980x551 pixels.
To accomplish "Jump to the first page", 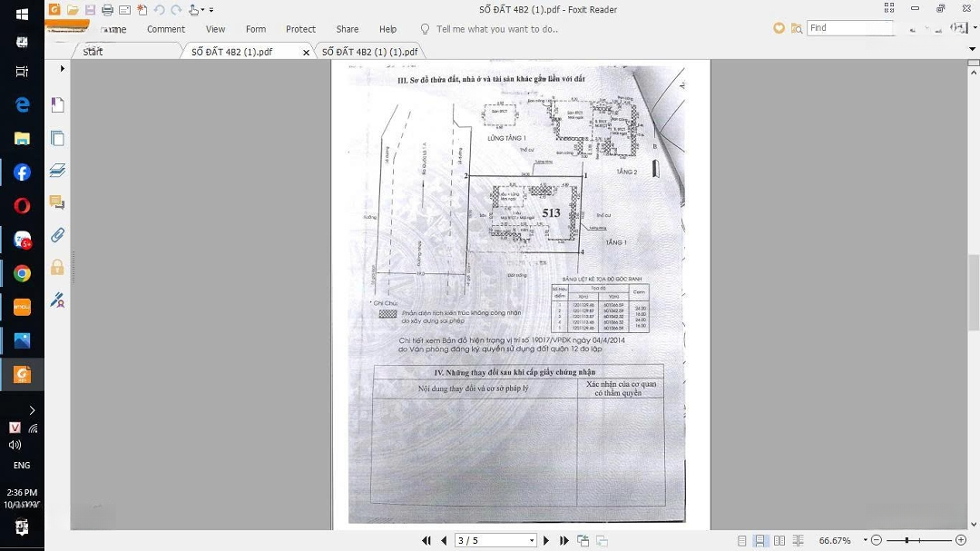I will [426, 541].
